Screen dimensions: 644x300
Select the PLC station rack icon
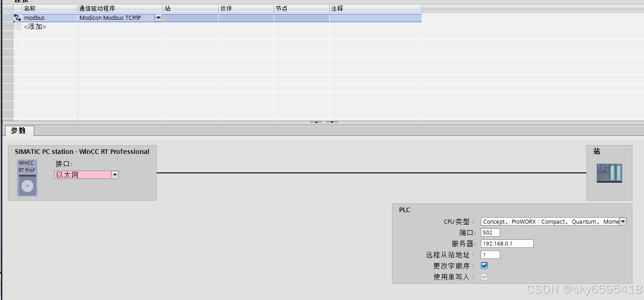609,172
